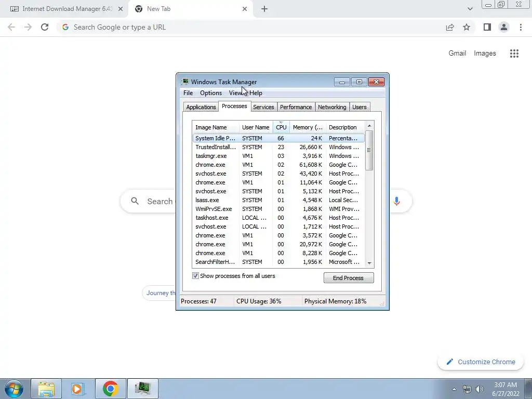532x399 pixels.
Task: Open the volume speaker tray icon
Action: [480, 389]
